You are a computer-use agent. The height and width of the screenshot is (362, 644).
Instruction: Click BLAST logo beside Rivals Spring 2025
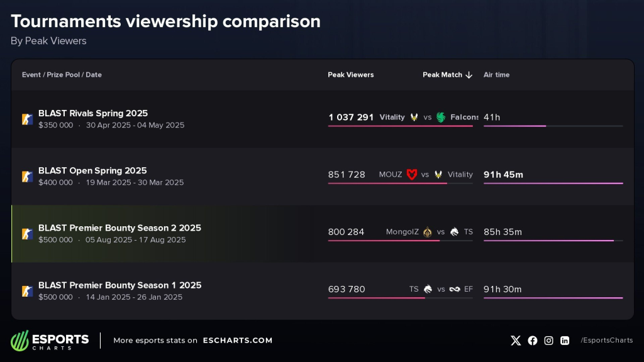28,119
